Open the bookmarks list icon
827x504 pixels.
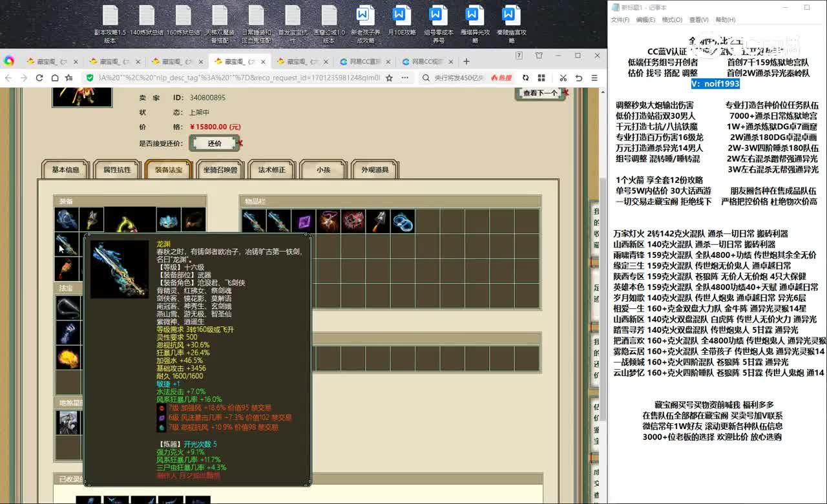[x=69, y=78]
